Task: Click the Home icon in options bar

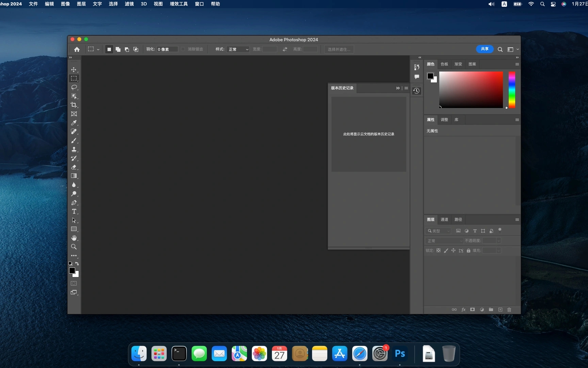Action: tap(77, 49)
